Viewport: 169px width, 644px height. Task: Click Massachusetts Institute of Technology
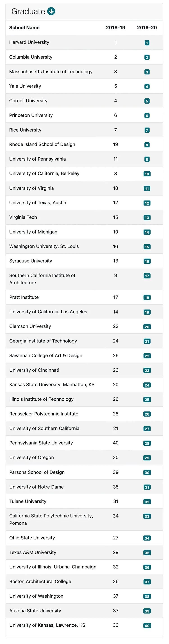click(x=51, y=72)
